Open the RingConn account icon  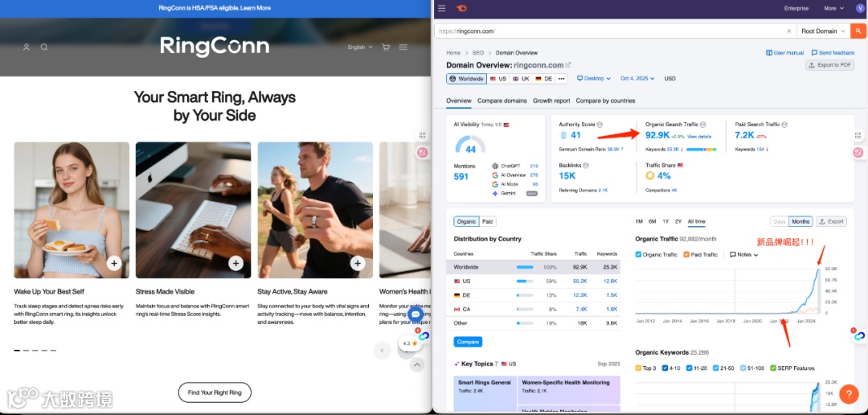(x=26, y=47)
